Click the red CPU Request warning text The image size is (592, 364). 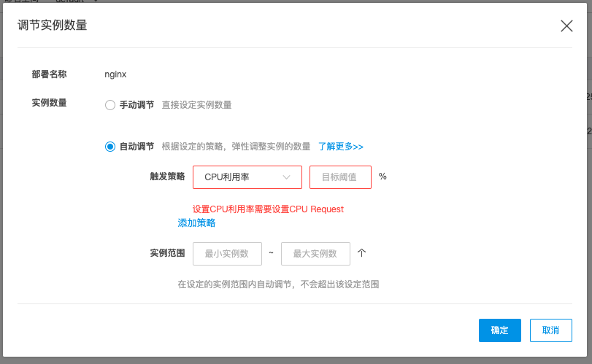coord(268,209)
